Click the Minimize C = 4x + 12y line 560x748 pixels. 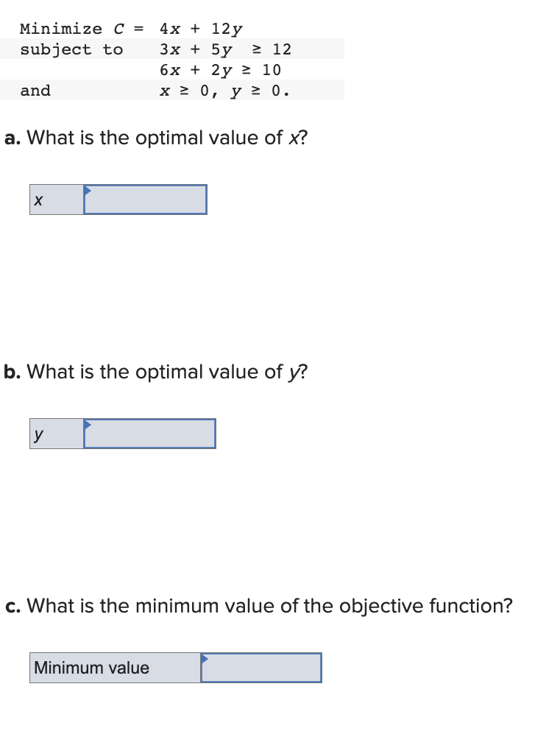coord(132,28)
